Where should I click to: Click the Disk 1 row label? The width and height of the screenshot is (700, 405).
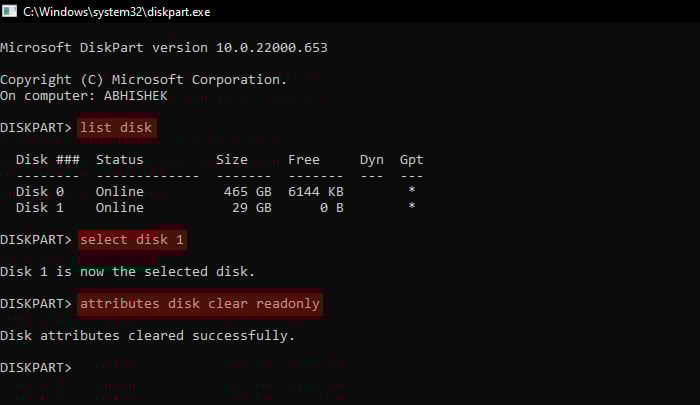40,208
